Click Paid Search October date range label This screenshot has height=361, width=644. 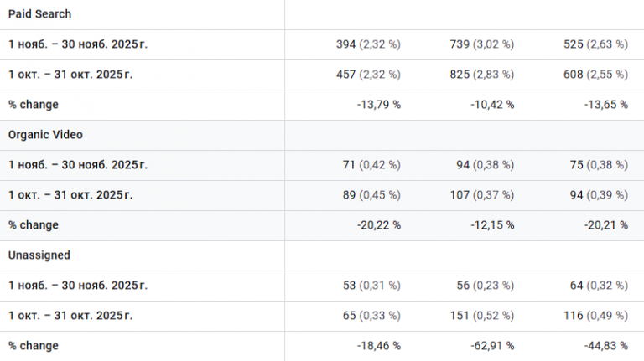coord(70,75)
